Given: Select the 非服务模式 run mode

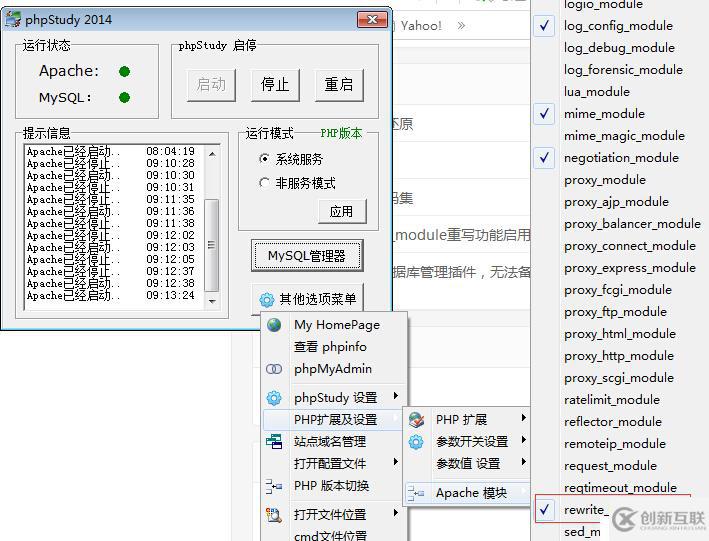Looking at the screenshot, I should coord(298,183).
